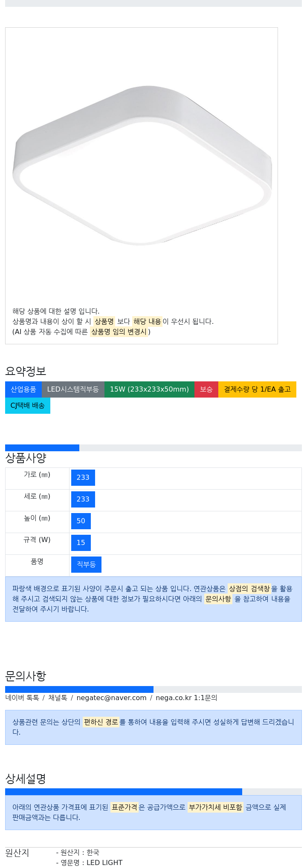This screenshot has width=307, height=868.
Task: Click the LED ceiling light product image
Action: point(142,165)
